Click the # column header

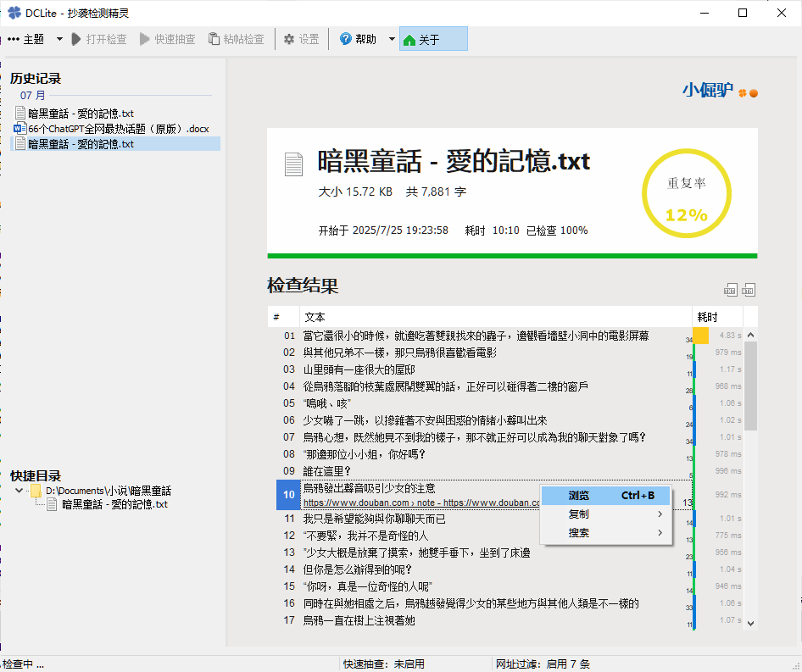283,317
